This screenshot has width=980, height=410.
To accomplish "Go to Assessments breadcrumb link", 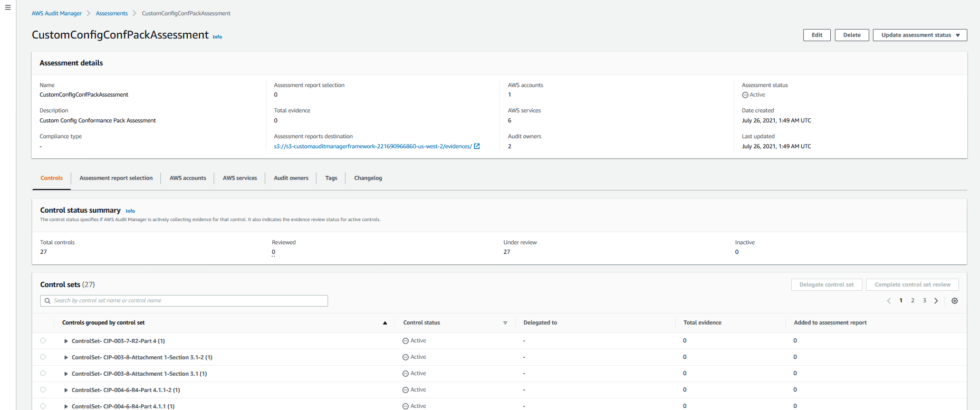I will pyautogui.click(x=112, y=13).
